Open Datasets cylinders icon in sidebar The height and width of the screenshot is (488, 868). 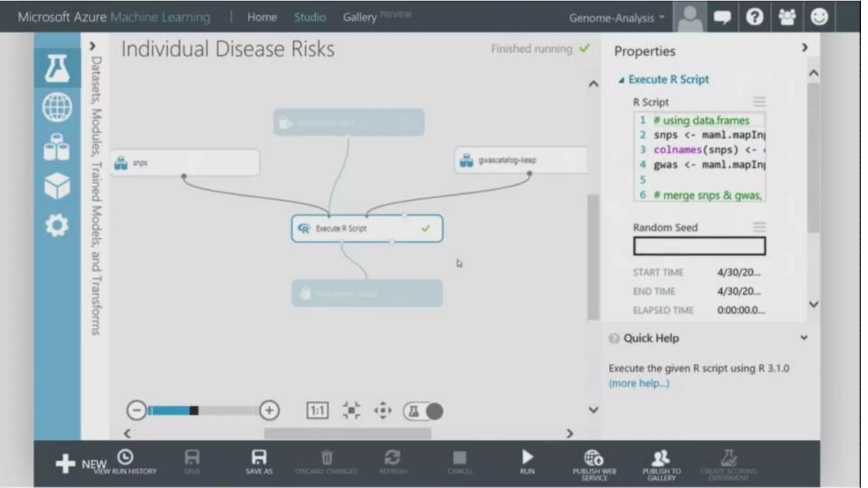click(x=57, y=147)
